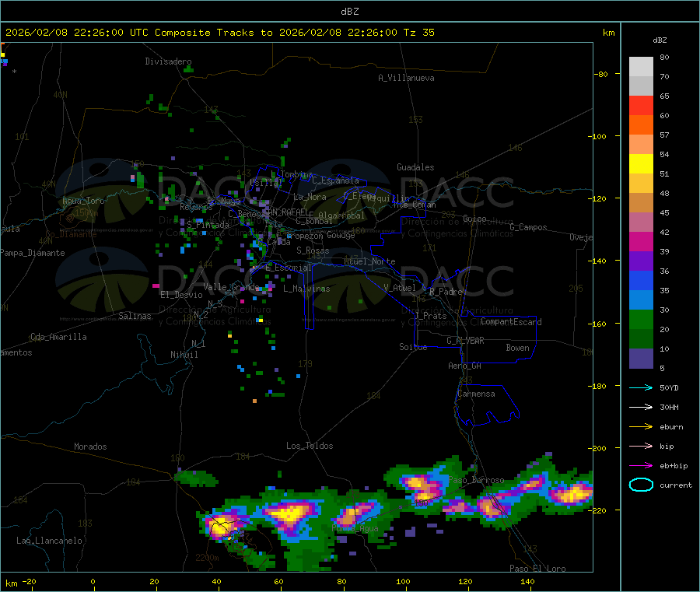Screen dimensions: 700x592
Task: Click the light orange 54-57 dBZ swatch
Action: click(641, 145)
